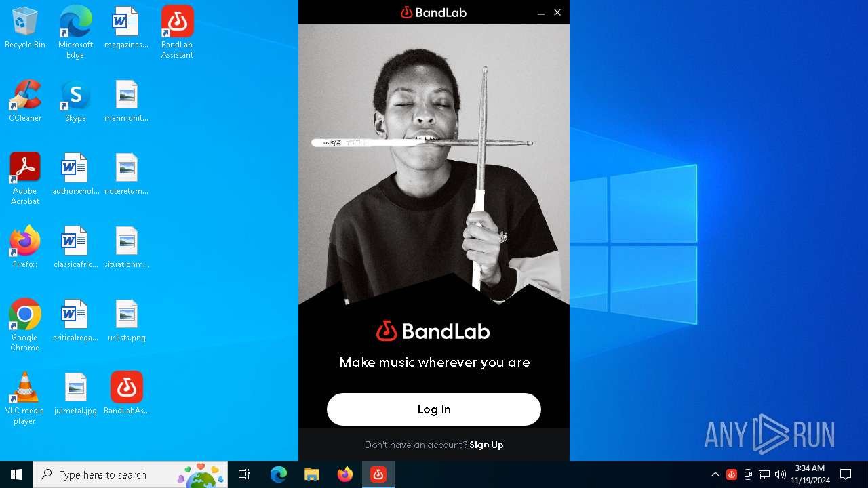The width and height of the screenshot is (868, 488).
Task: Click the Meet Now tray icon
Action: point(748,474)
